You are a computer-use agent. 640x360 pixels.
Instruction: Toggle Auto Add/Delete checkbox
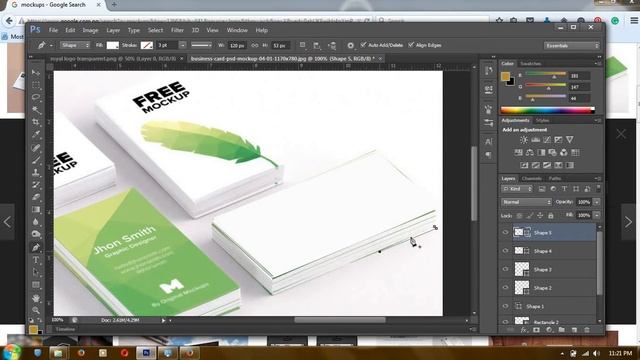pos(363,45)
